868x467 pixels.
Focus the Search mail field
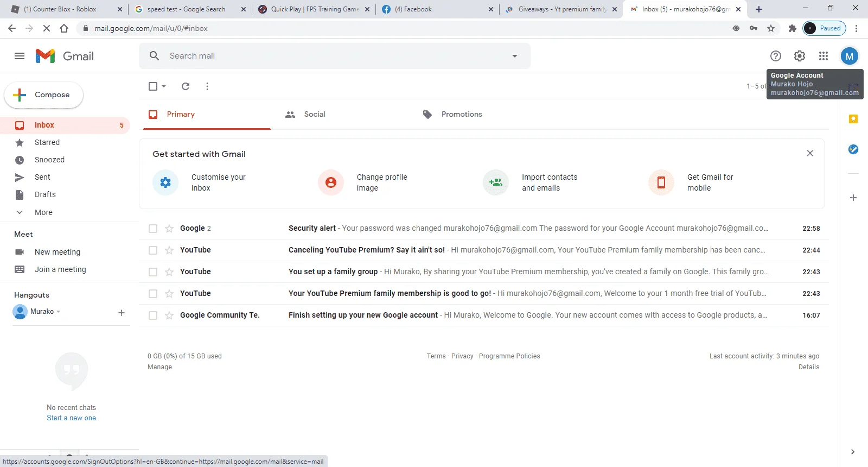335,56
